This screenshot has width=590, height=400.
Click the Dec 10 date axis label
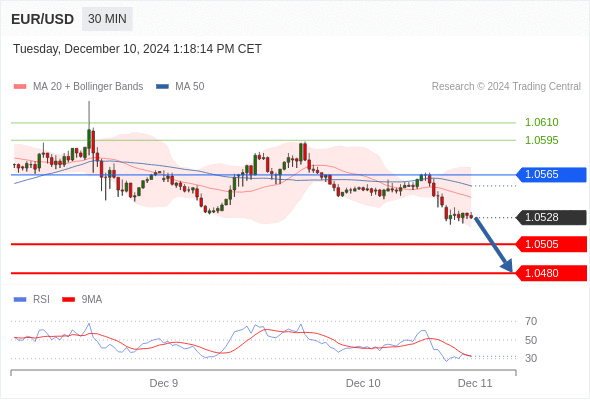[x=363, y=383]
